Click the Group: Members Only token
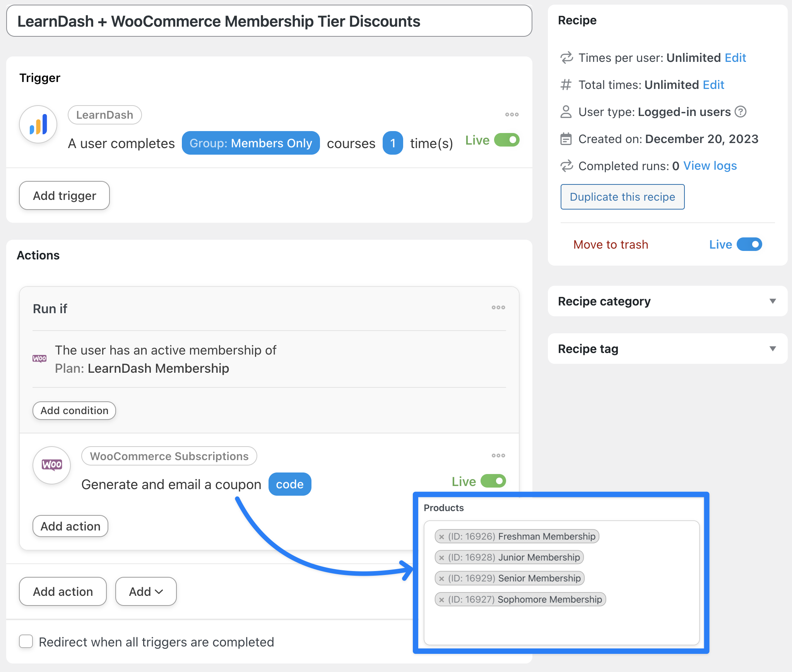 [x=251, y=143]
